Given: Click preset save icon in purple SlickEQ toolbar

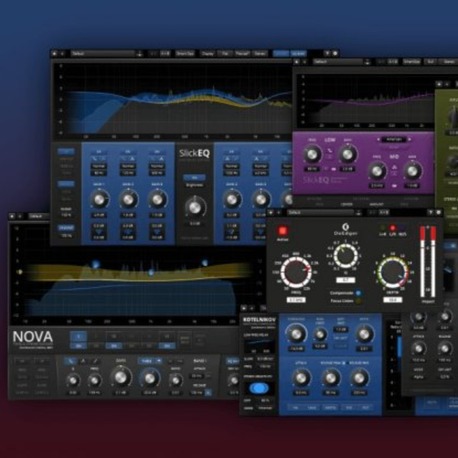Looking at the screenshot, I should pyautogui.click(x=367, y=62).
